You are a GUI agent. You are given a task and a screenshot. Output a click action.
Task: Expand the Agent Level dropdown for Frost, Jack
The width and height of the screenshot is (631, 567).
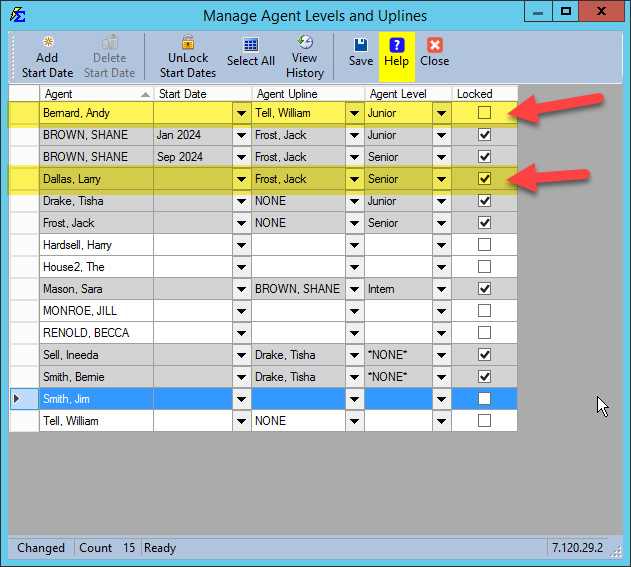442,223
